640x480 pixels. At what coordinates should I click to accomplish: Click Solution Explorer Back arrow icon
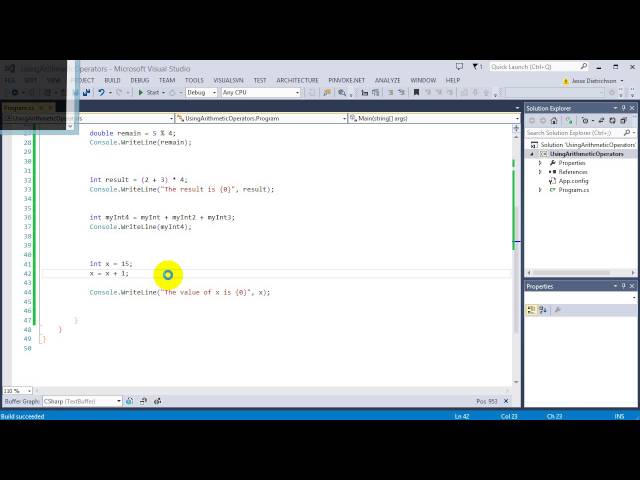[532, 121]
